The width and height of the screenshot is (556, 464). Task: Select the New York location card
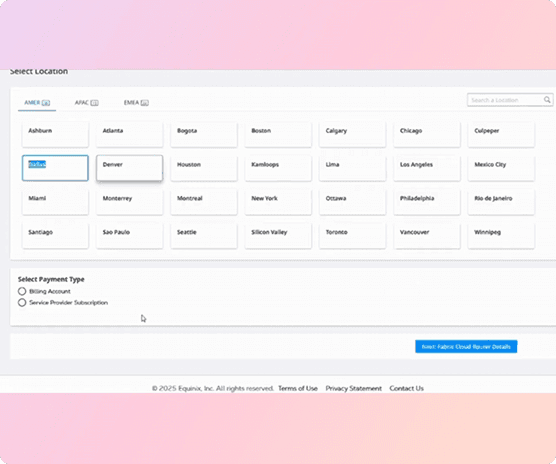278,202
